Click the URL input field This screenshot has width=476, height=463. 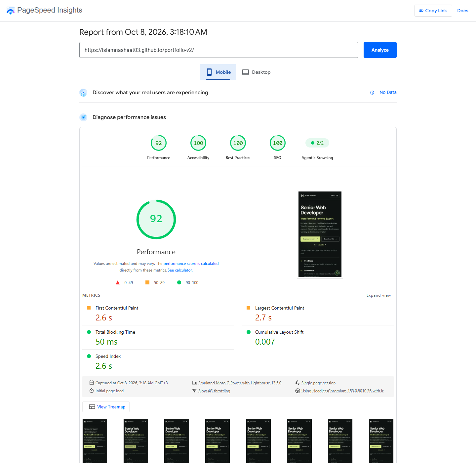pyautogui.click(x=219, y=50)
